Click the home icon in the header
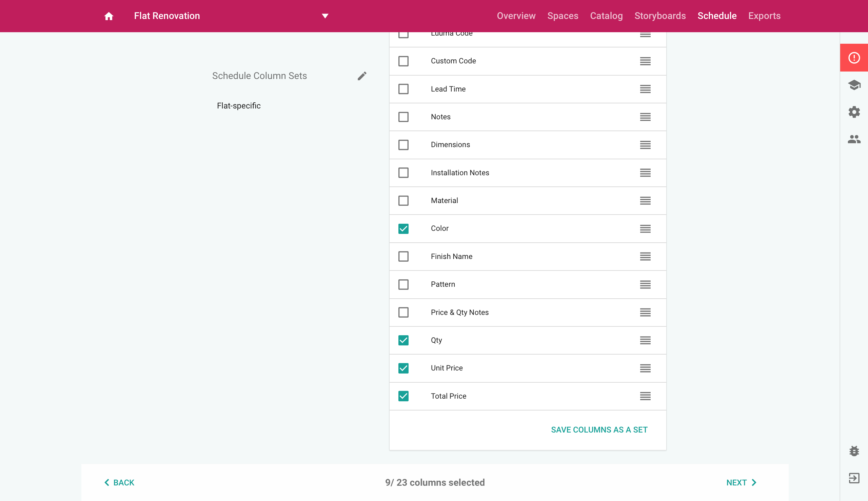 tap(109, 16)
